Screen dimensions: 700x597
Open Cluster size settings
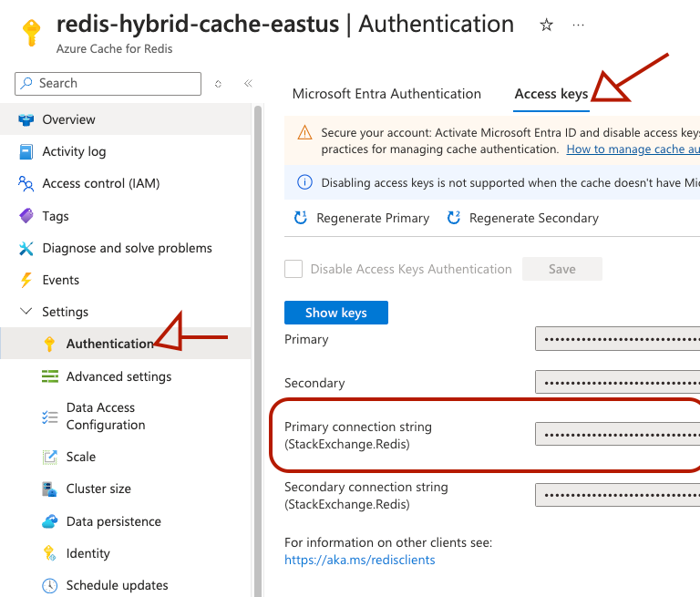coord(126,489)
